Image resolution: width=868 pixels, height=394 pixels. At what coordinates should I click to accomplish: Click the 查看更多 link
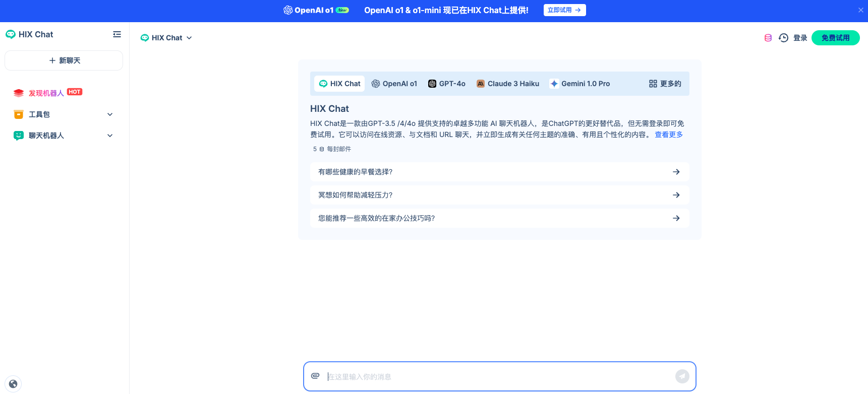tap(669, 135)
